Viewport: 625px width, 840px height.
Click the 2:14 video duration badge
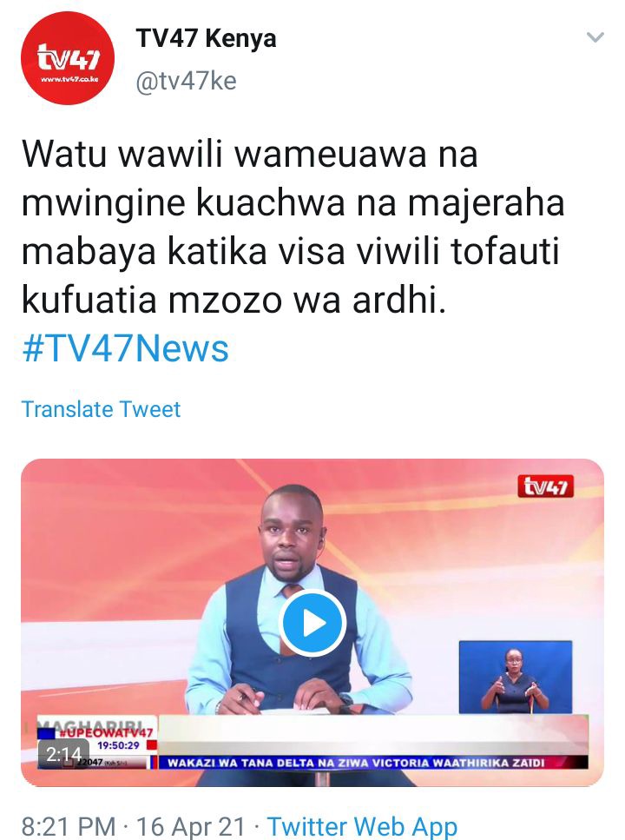pyautogui.click(x=63, y=754)
